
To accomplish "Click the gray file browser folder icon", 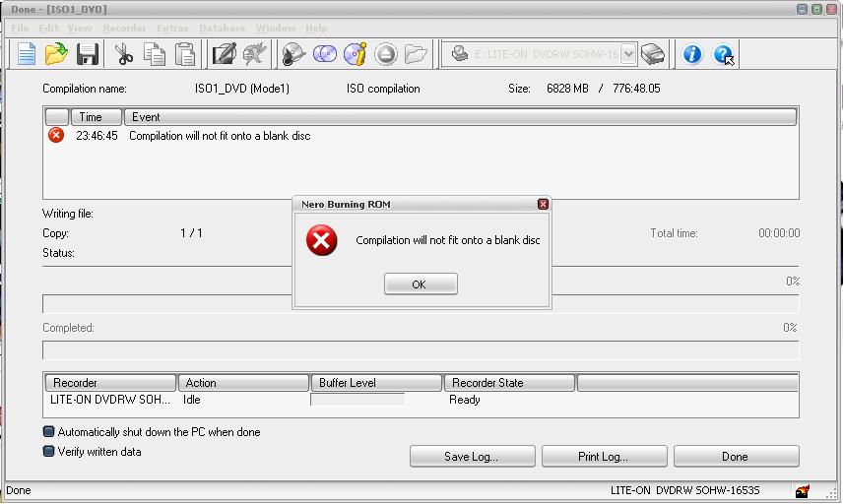I will [x=416, y=54].
